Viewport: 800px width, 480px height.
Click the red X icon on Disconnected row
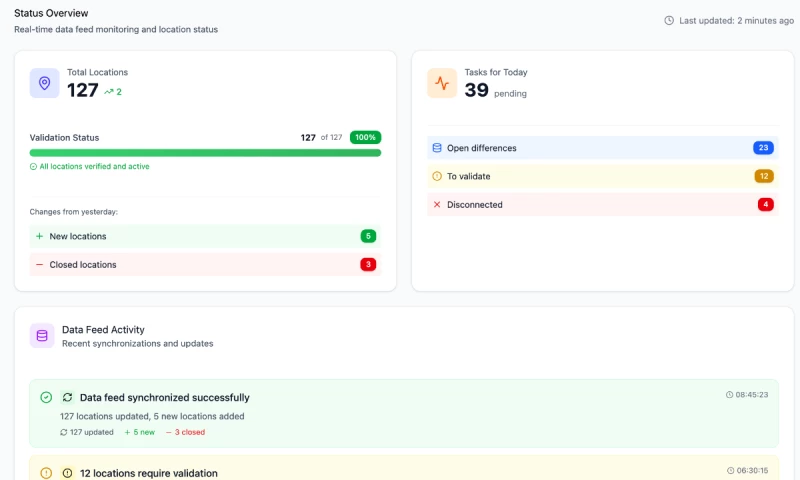[x=437, y=205]
